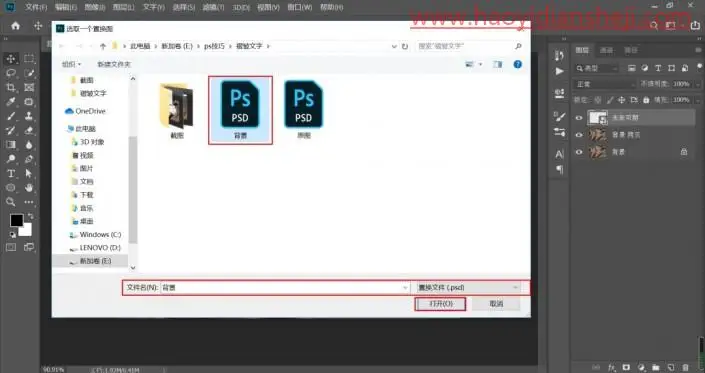The image size is (705, 373).
Task: Refresh the folder in the file dialog
Action: point(405,46)
